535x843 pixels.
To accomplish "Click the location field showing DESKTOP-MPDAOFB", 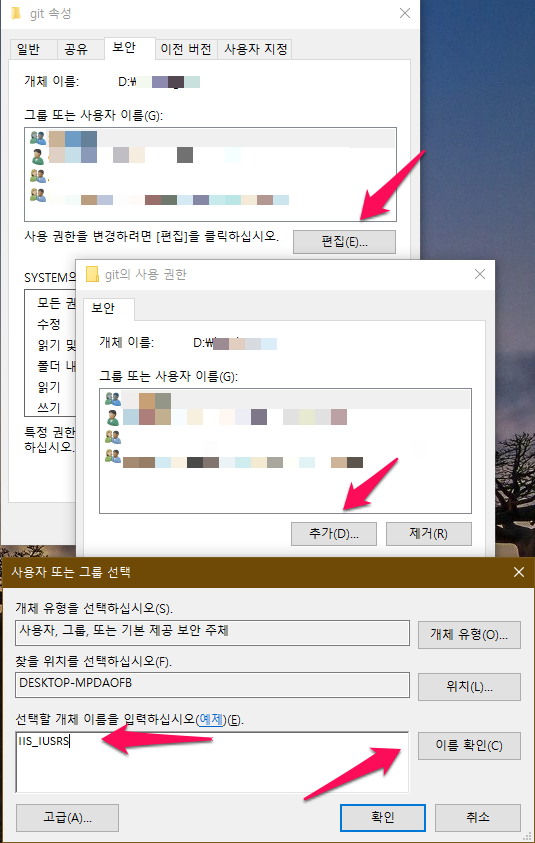I will (x=212, y=684).
